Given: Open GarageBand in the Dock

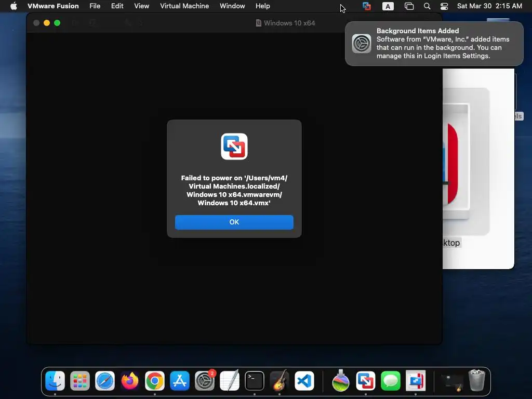Looking at the screenshot, I should pyautogui.click(x=279, y=381).
